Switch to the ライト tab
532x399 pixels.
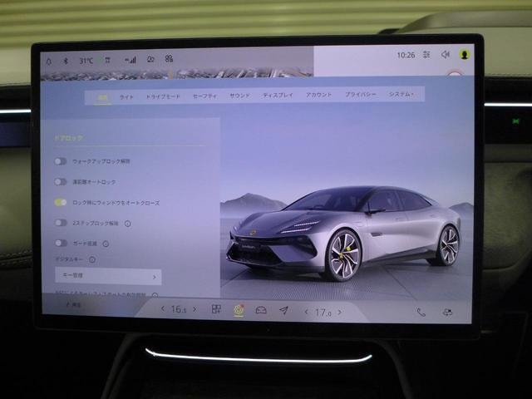tap(126, 97)
